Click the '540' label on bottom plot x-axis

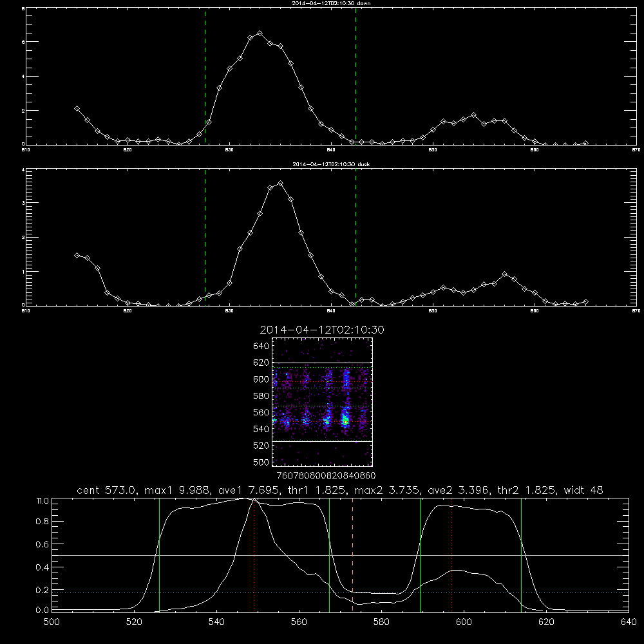point(216,622)
